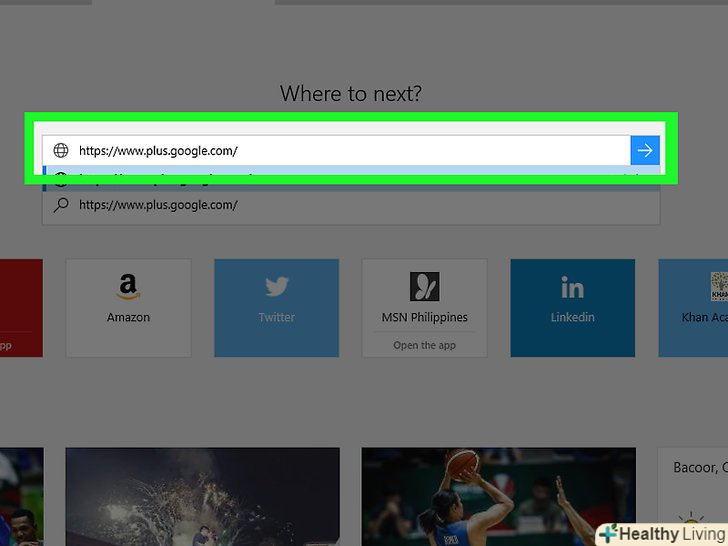The height and width of the screenshot is (546, 728).
Task: Click the Twitter bird icon
Action: (x=277, y=286)
